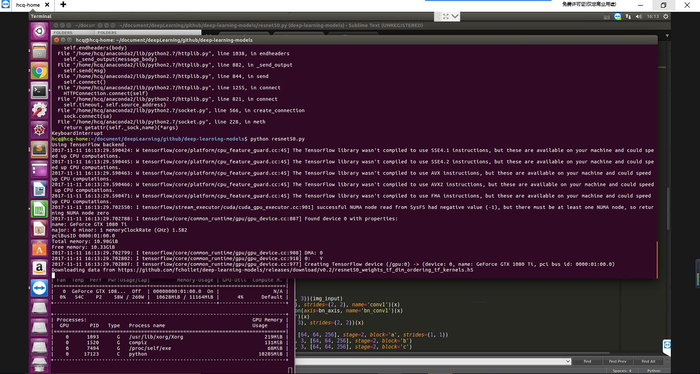Screen dimensions: 700x374
Task: Click the first FOLDERS sidebar header in Sublime
Action: [62, 33]
